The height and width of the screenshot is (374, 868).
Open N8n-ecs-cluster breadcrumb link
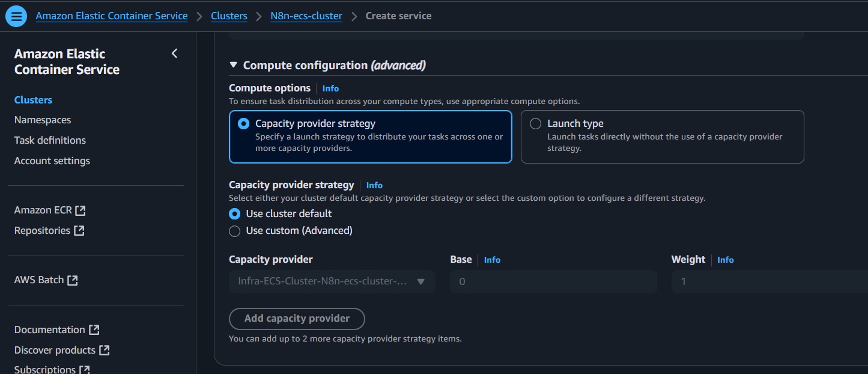[306, 16]
